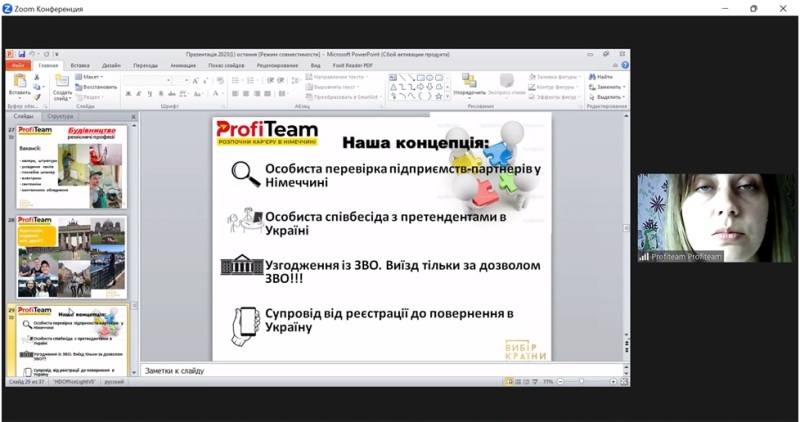The width and height of the screenshot is (800, 422).
Task: Center text in paragraph group
Action: pyautogui.click(x=246, y=94)
